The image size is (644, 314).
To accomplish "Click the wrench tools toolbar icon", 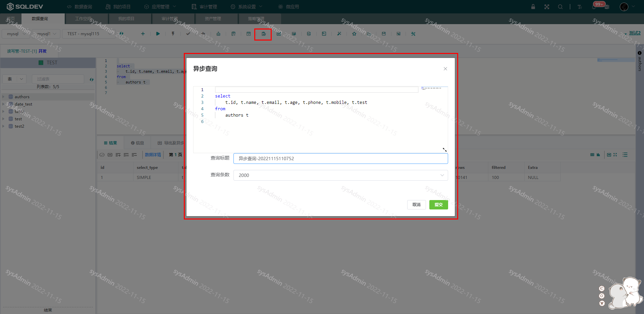I will tap(413, 34).
